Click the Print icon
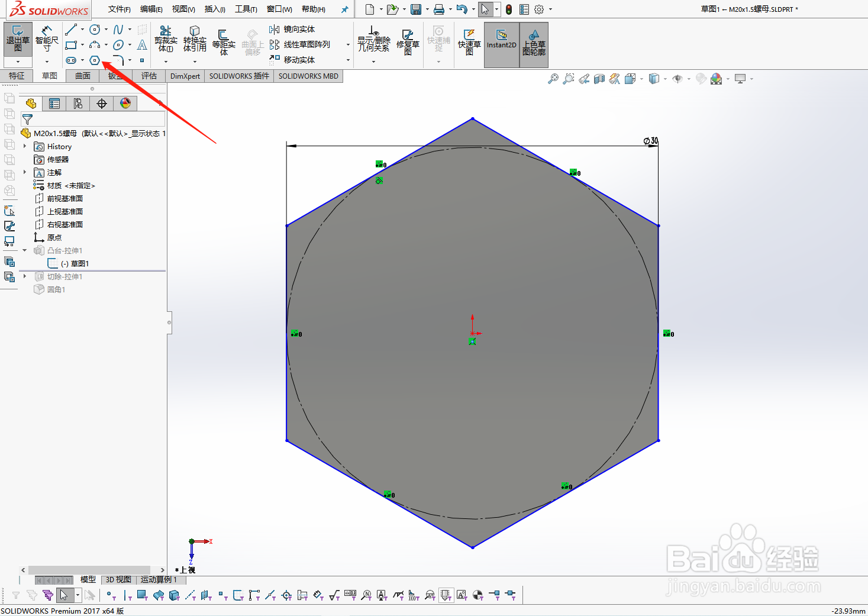Image resolution: width=868 pixels, height=616 pixels. 439,9
